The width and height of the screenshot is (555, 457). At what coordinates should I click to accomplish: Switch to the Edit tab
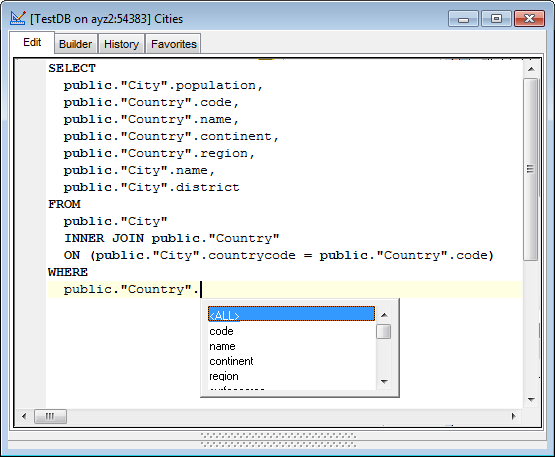[32, 42]
